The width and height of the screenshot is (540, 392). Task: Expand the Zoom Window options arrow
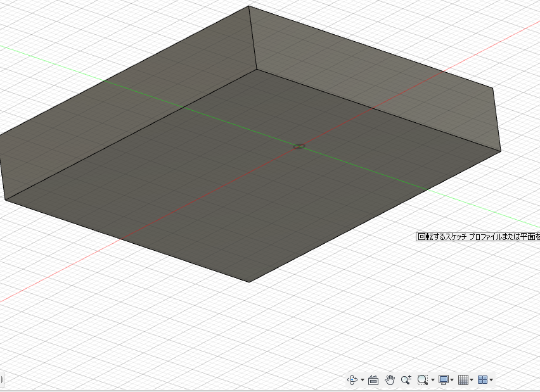(x=433, y=381)
